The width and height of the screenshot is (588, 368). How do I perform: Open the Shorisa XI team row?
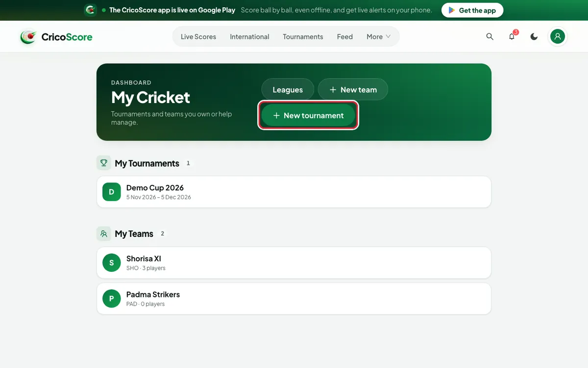pos(294,263)
